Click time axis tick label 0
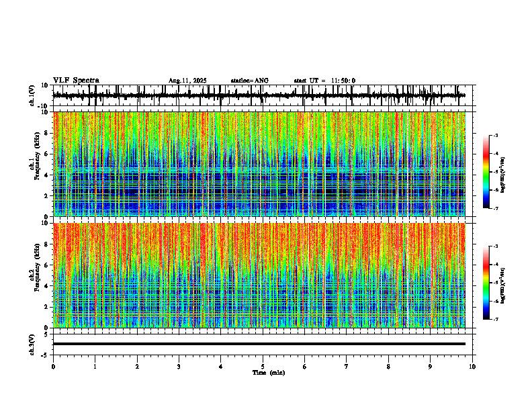532x411 pixels. [x=53, y=367]
